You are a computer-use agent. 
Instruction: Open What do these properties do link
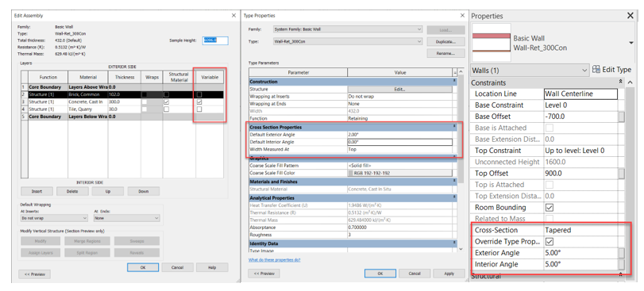pos(274,260)
